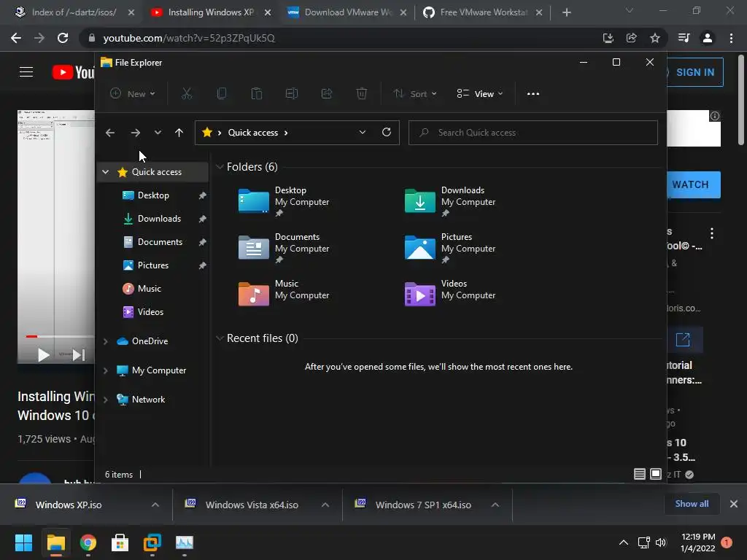
Task: Click the Up one level arrow
Action: [x=179, y=133]
